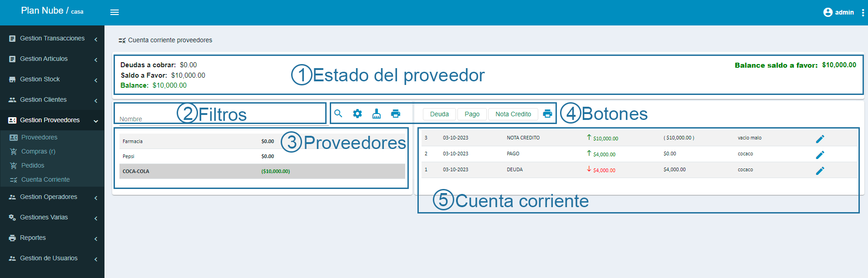The height and width of the screenshot is (278, 868).
Task: Click the PAGO transaction type cell
Action: [x=513, y=154]
